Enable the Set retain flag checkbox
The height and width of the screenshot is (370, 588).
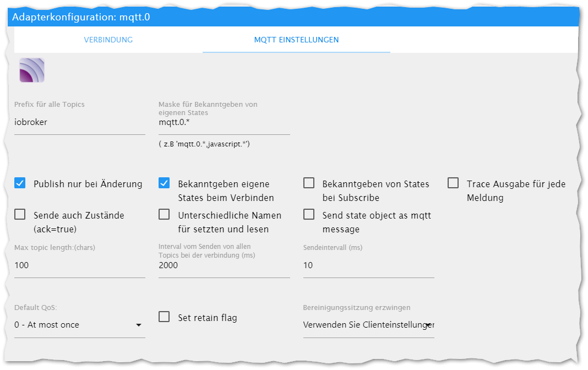click(x=164, y=317)
